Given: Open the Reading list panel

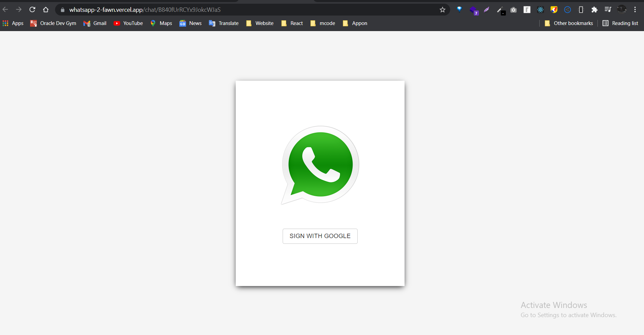Looking at the screenshot, I should point(621,23).
